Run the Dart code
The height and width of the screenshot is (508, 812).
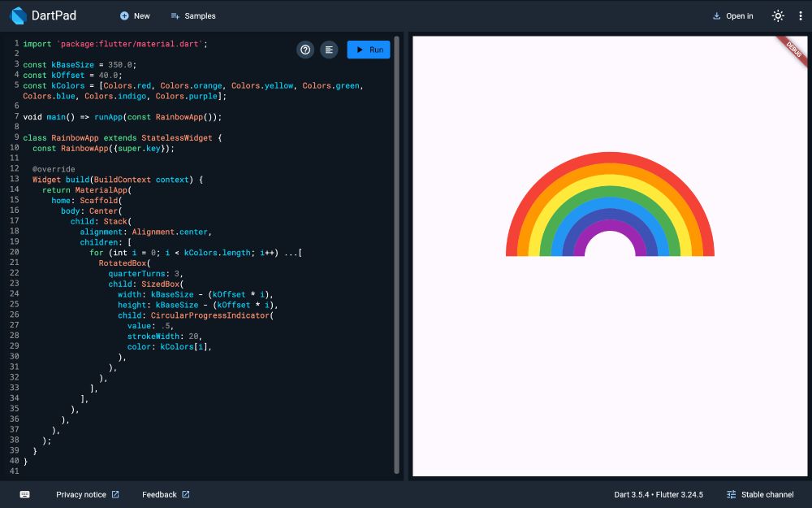(369, 50)
